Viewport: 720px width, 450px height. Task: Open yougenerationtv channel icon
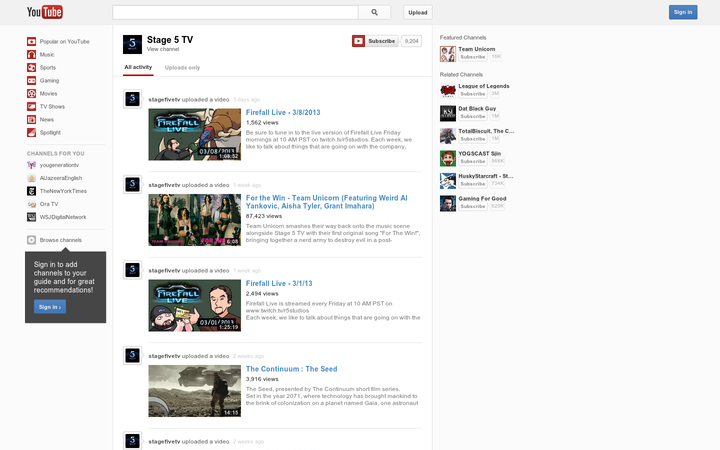31,165
